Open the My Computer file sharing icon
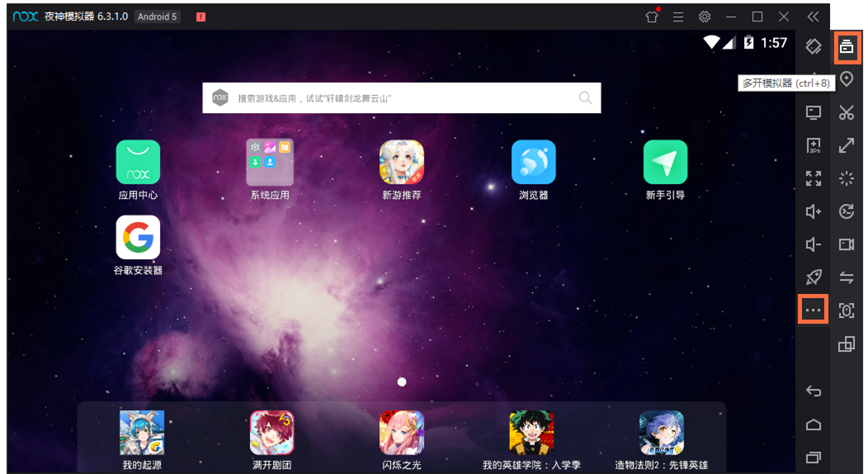 coord(814,112)
